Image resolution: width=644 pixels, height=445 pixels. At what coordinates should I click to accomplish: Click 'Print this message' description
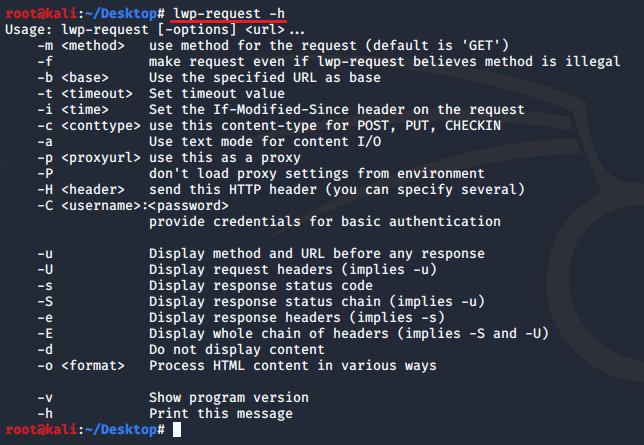(220, 413)
